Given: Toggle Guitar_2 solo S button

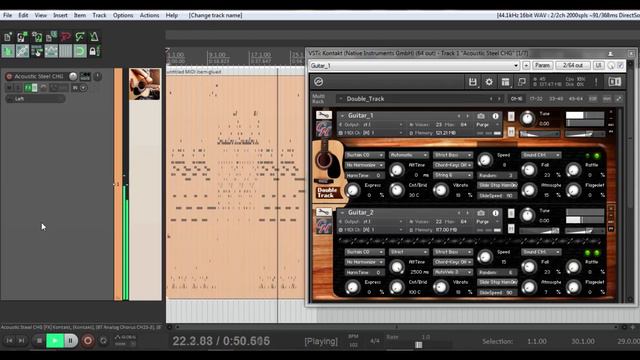Looking at the screenshot, I should (511, 213).
